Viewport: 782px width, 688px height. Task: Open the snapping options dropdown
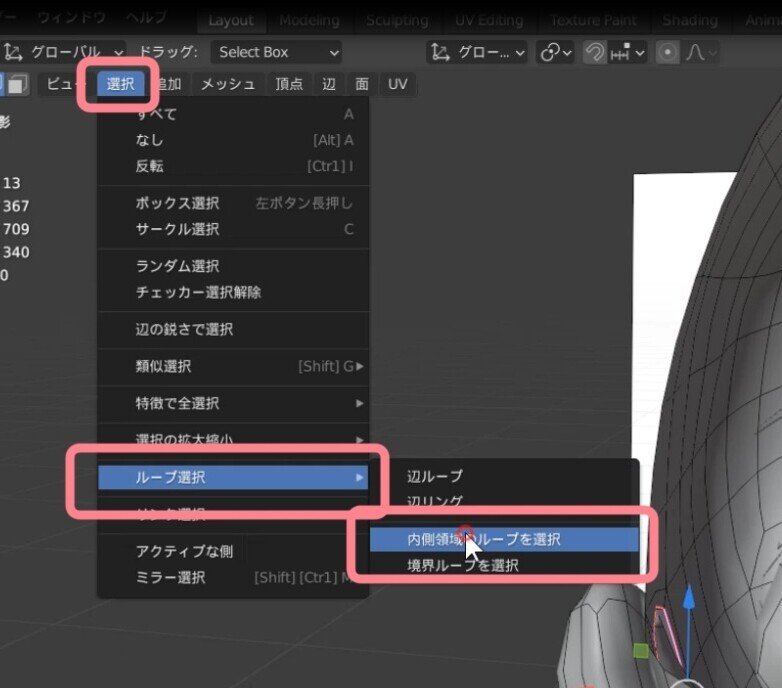pos(627,52)
